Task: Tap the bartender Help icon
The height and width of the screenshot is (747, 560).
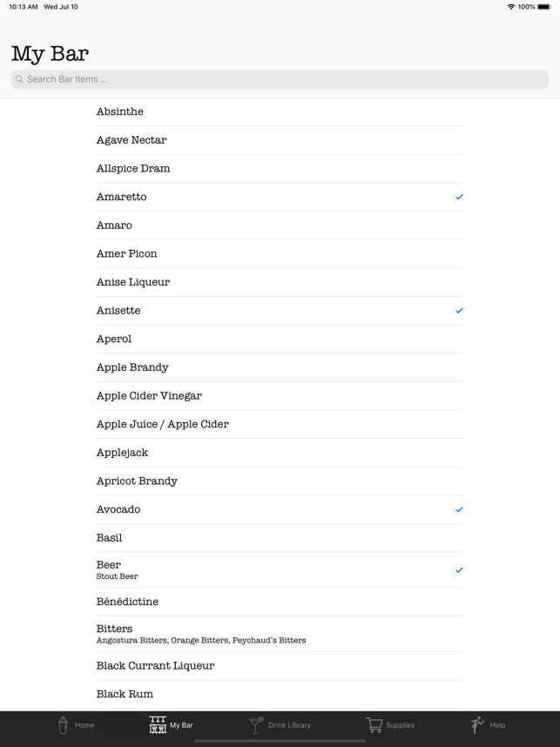Action: [x=477, y=725]
